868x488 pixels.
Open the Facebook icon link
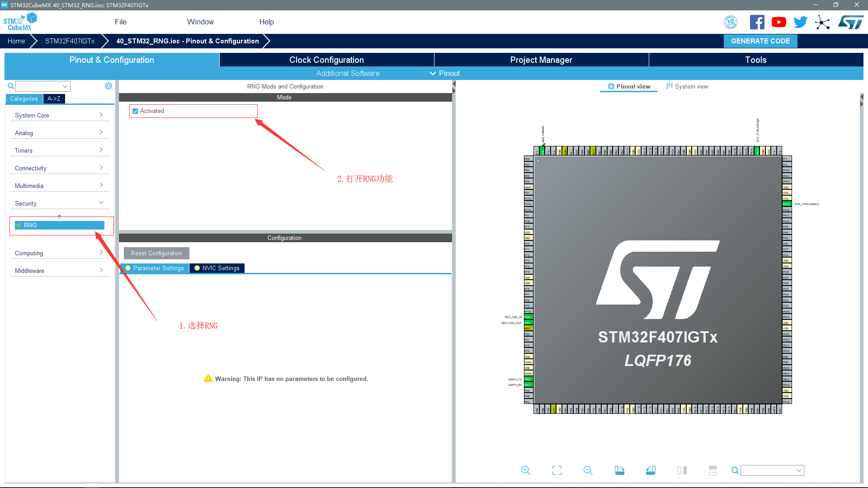click(x=757, y=22)
